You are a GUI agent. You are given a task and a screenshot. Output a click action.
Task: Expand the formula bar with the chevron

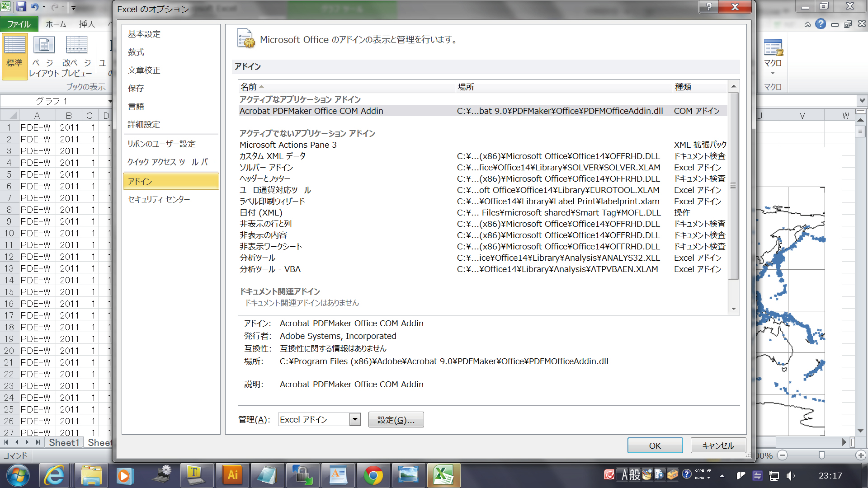862,100
